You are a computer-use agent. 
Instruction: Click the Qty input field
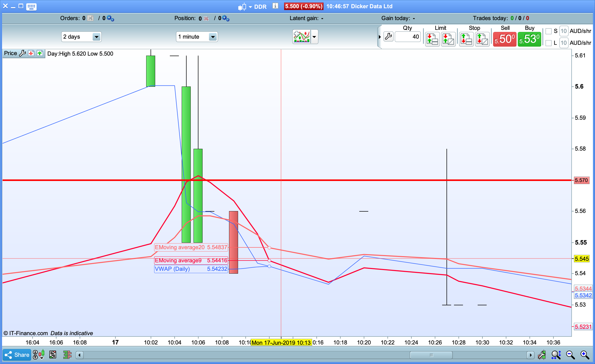[x=408, y=37]
